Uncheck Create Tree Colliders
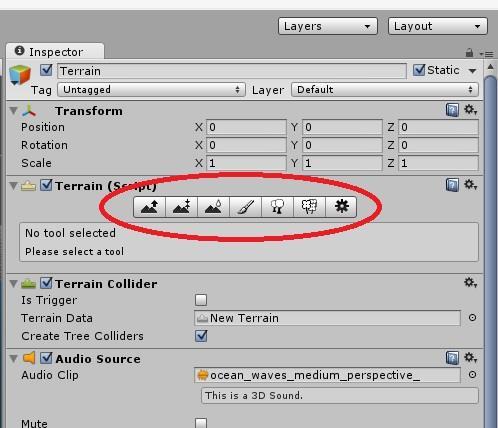 point(201,336)
